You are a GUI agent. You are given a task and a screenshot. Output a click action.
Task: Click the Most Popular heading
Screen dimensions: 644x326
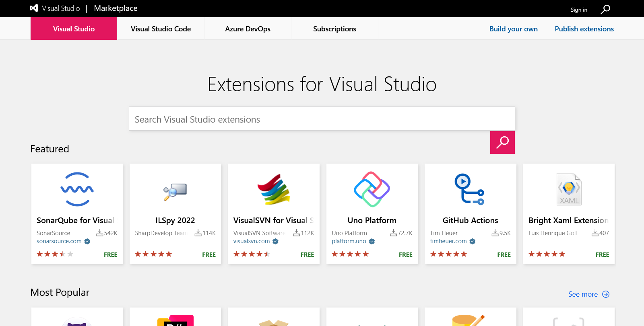coord(60,292)
